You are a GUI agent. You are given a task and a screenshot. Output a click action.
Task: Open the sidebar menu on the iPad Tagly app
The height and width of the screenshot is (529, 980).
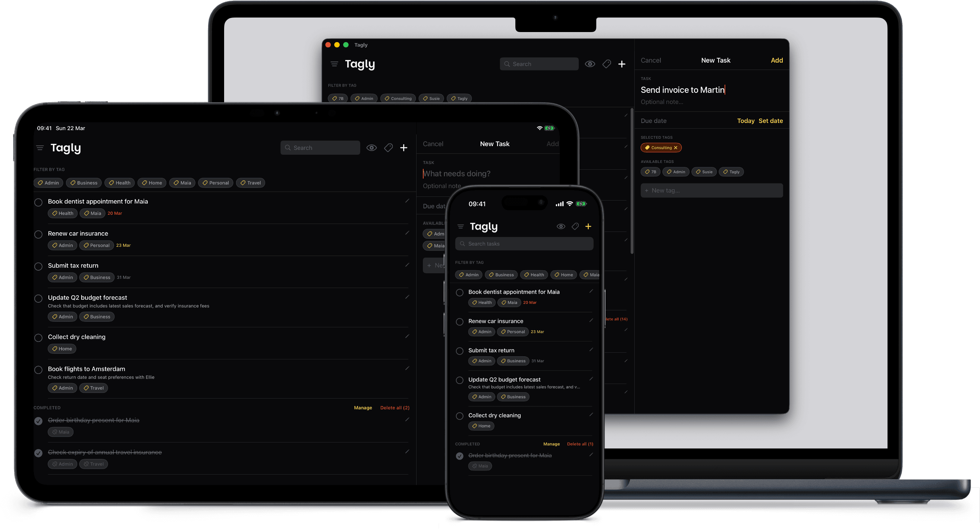click(x=40, y=148)
